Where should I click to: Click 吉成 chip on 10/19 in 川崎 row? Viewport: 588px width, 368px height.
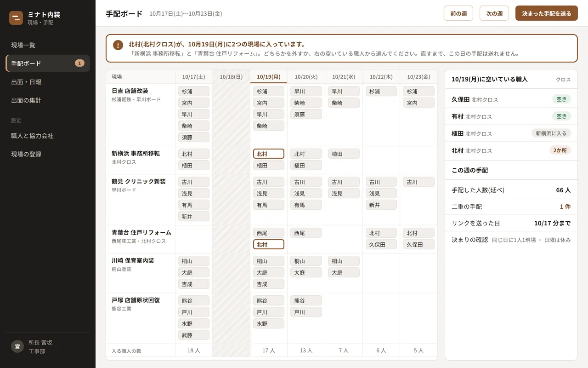point(269,284)
